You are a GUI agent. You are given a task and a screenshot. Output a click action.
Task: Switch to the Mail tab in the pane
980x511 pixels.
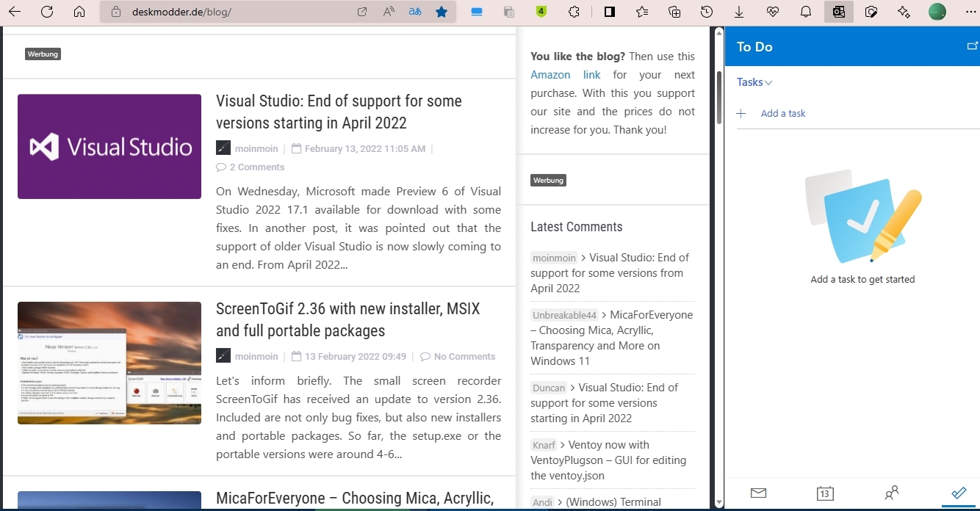pos(759,493)
